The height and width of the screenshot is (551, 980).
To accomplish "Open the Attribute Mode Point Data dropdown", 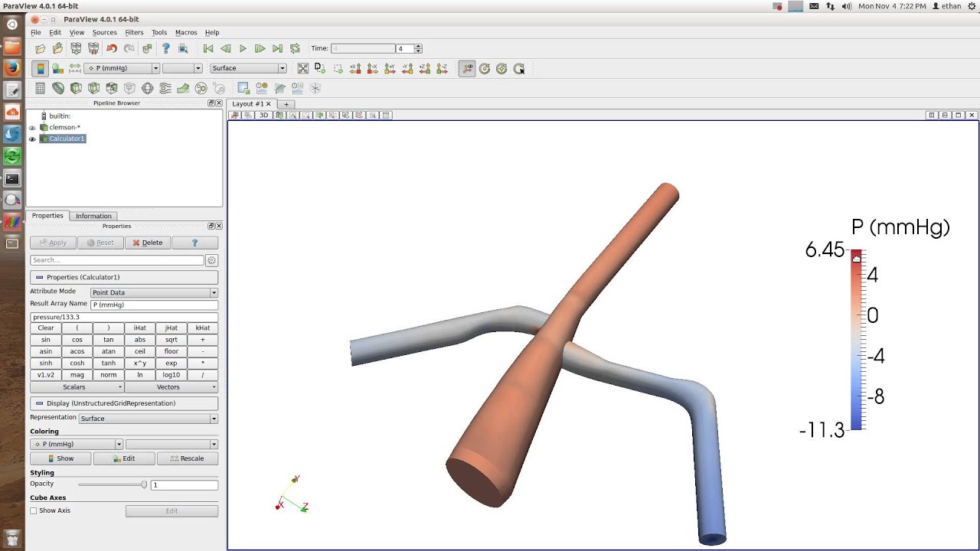I will tap(154, 292).
